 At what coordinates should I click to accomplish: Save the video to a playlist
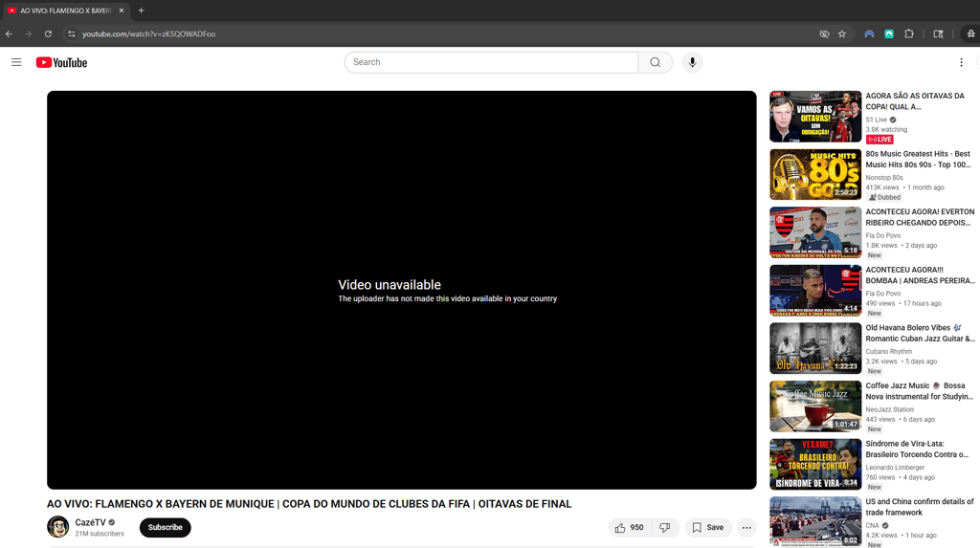[708, 527]
